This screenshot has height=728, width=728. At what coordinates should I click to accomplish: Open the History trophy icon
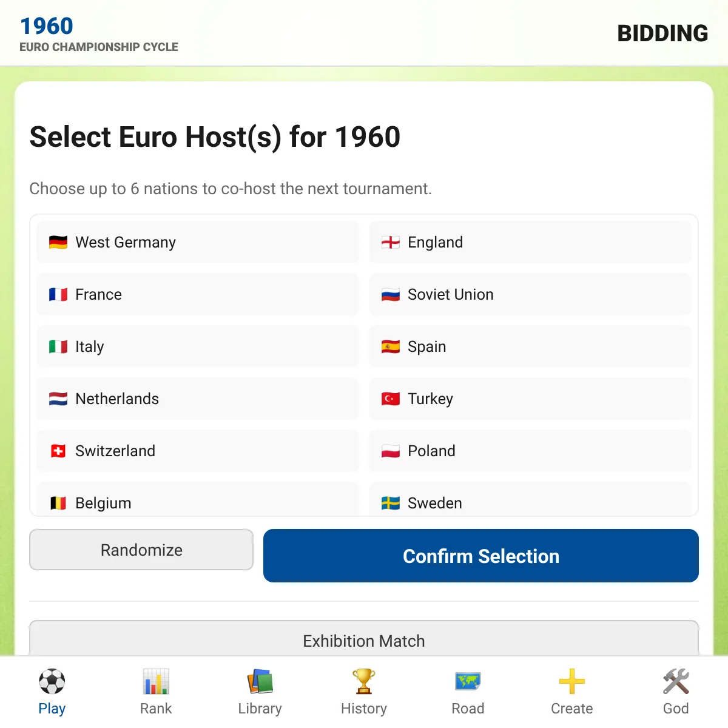[x=364, y=682]
